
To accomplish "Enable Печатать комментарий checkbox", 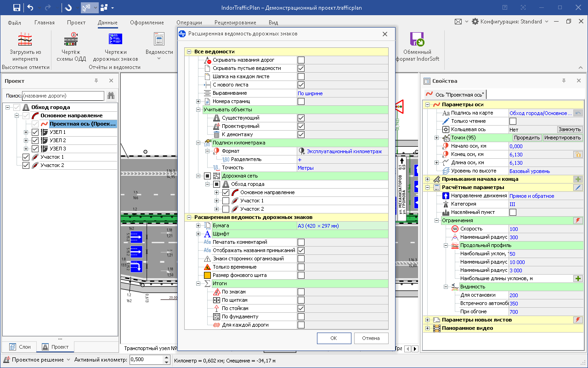I will (x=301, y=242).
